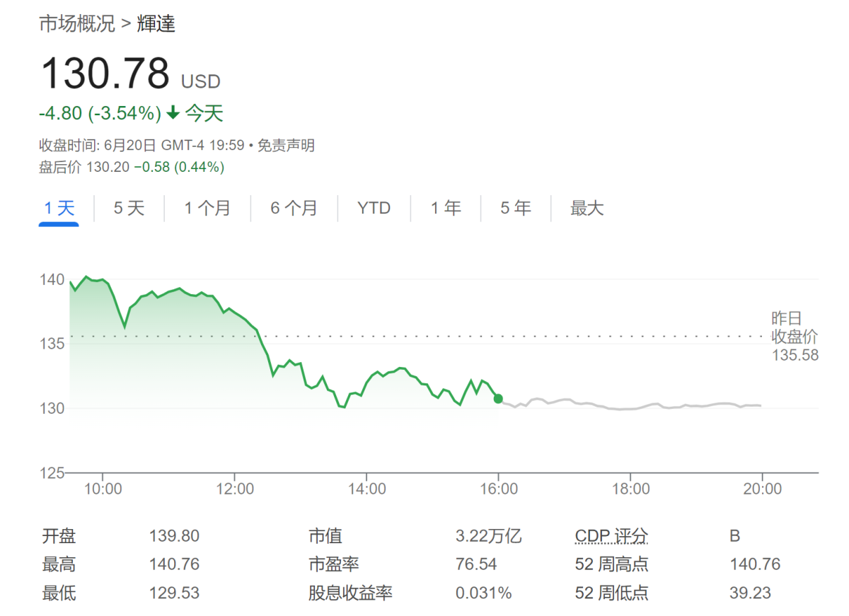
Task: Open the 最大 historical chart
Action: coord(588,207)
